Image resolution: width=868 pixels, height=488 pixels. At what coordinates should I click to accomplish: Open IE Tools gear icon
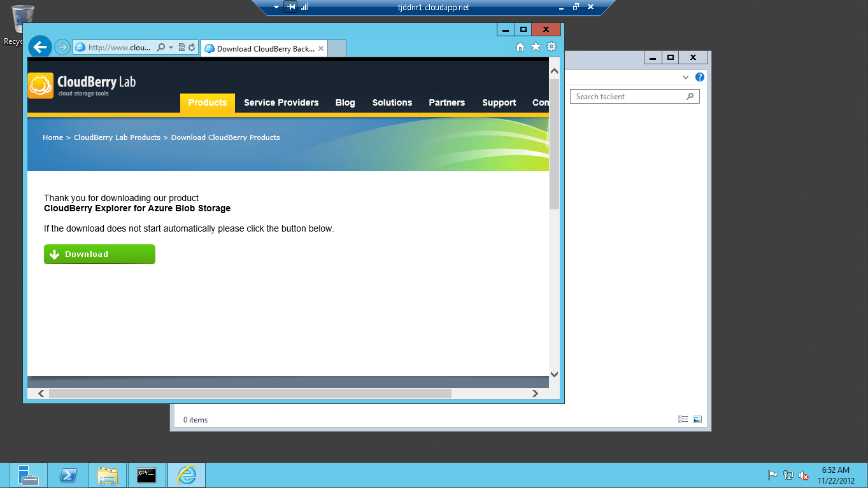(551, 47)
